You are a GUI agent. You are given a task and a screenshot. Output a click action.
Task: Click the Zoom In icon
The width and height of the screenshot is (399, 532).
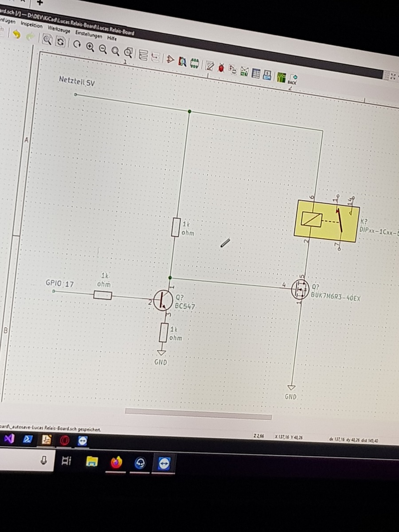click(x=90, y=47)
